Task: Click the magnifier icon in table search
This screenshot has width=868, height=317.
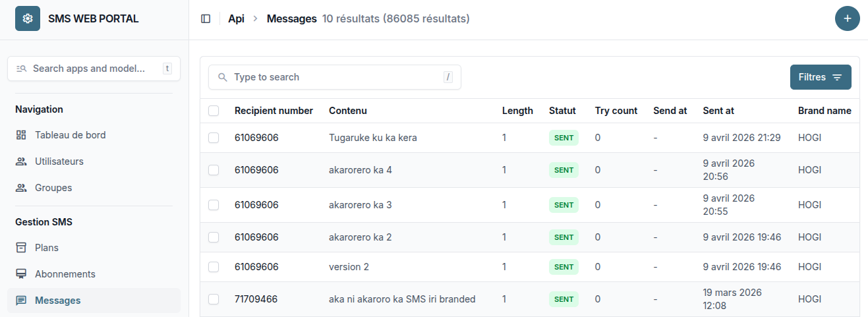Action: (222, 77)
